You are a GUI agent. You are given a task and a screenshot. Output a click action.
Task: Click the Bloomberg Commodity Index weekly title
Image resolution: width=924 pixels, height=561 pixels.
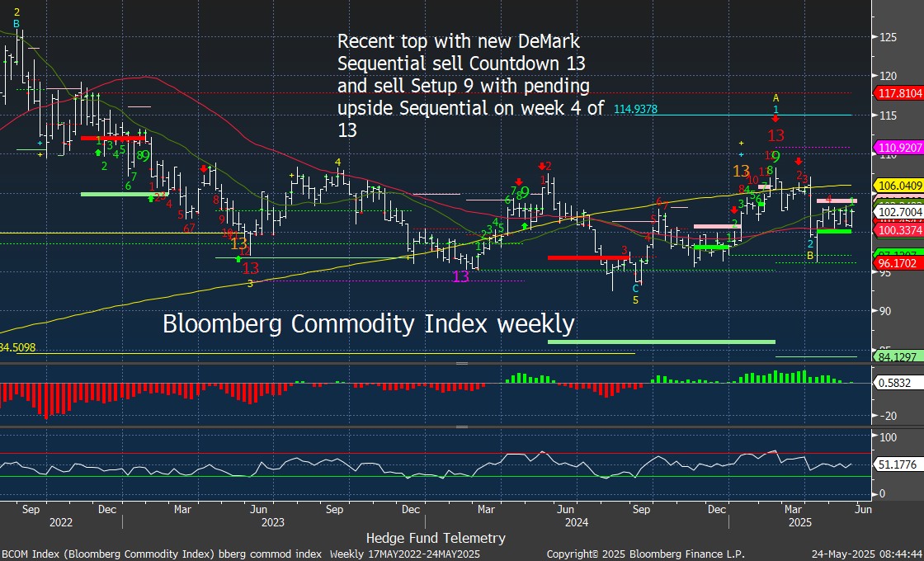click(x=368, y=325)
